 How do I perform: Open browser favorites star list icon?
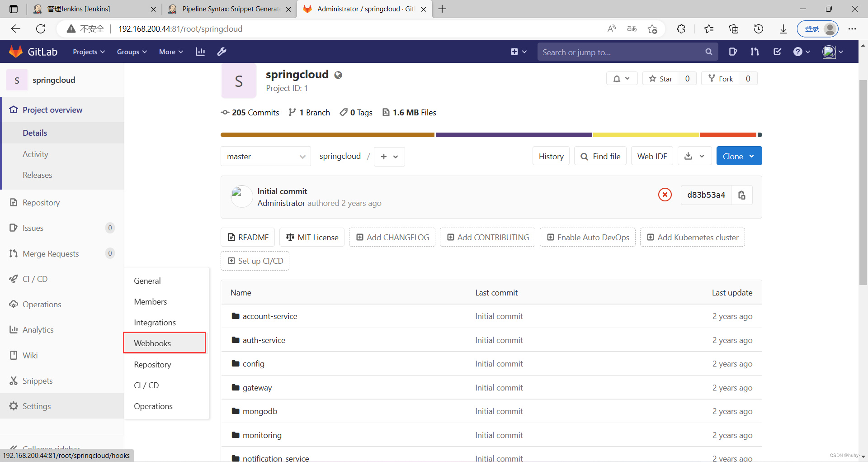tap(708, 29)
